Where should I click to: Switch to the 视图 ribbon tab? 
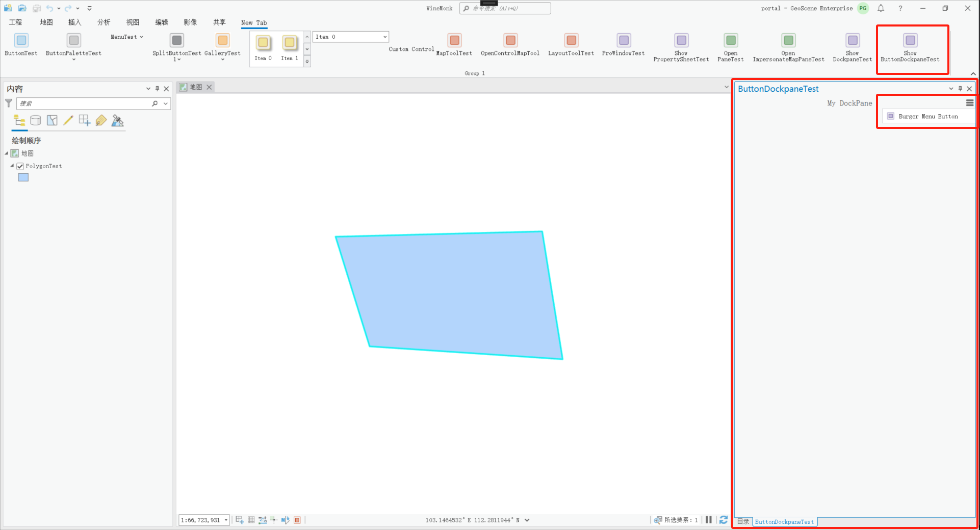(x=133, y=22)
